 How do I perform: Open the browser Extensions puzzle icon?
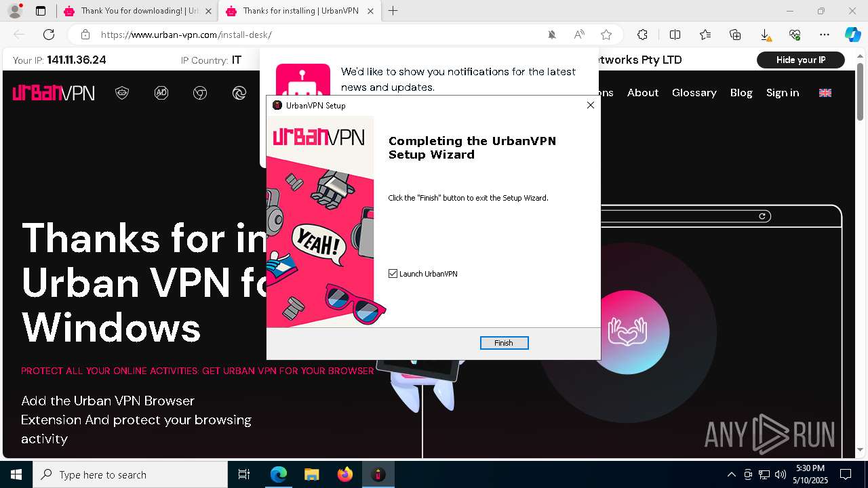[x=642, y=35]
